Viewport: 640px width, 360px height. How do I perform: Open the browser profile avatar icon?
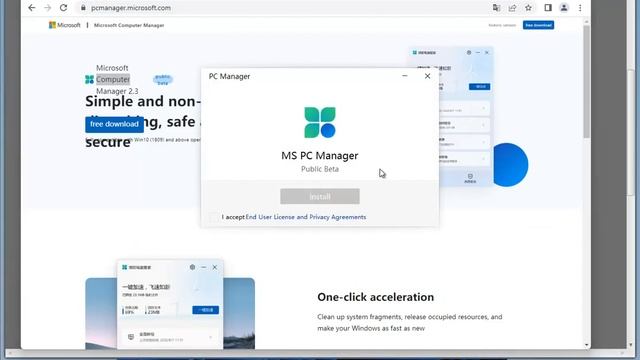[564, 8]
